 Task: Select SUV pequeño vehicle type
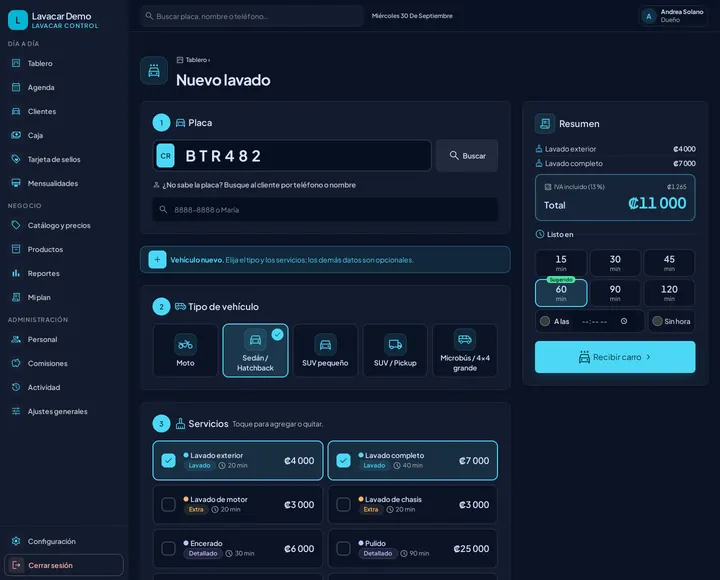(325, 351)
